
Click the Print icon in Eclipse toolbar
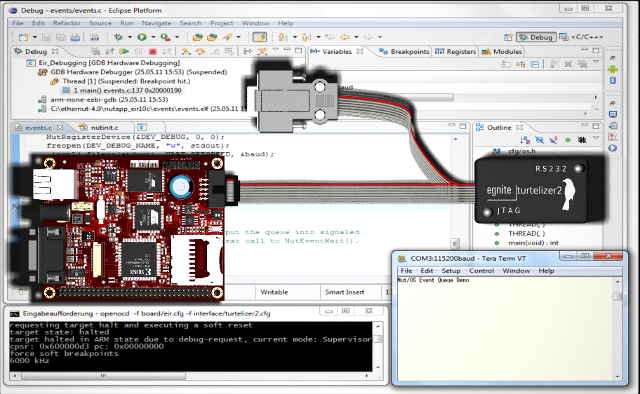(x=75, y=38)
